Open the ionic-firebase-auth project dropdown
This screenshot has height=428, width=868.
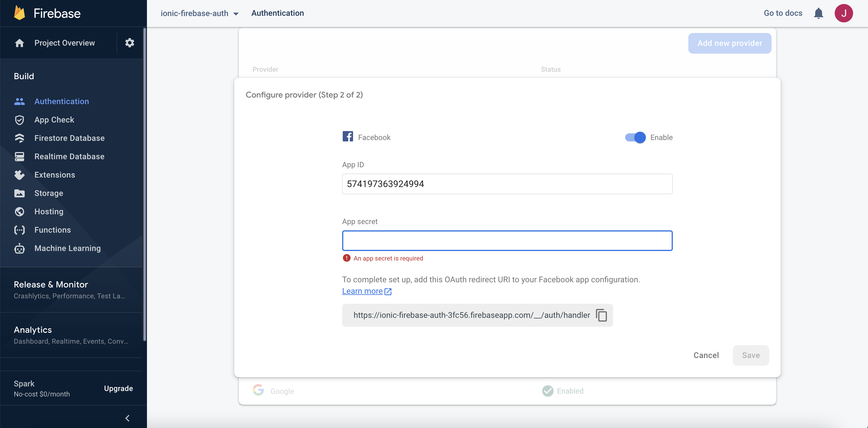pos(199,13)
